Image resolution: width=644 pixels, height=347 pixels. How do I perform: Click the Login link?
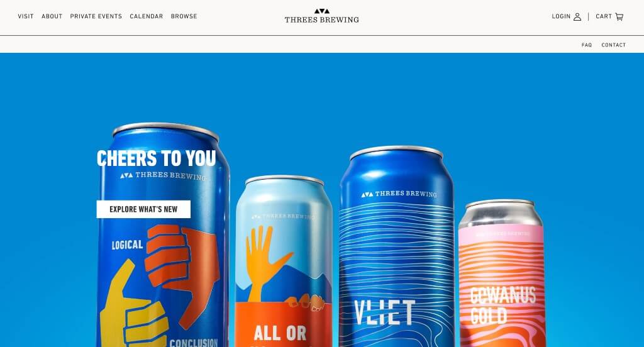tap(561, 16)
